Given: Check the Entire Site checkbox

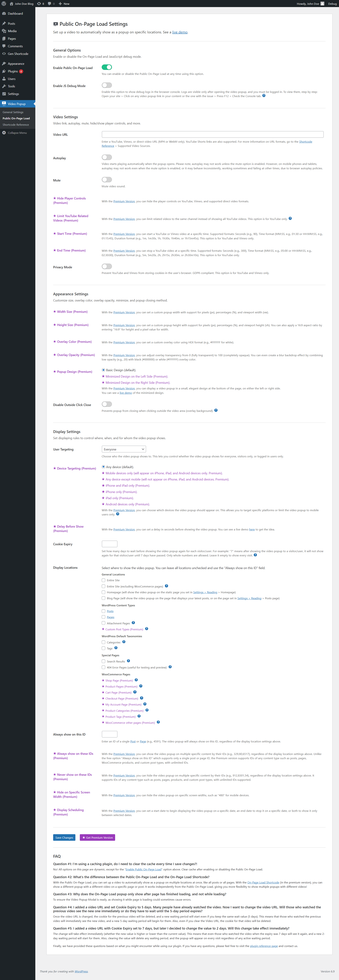Looking at the screenshot, I should coord(103,580).
